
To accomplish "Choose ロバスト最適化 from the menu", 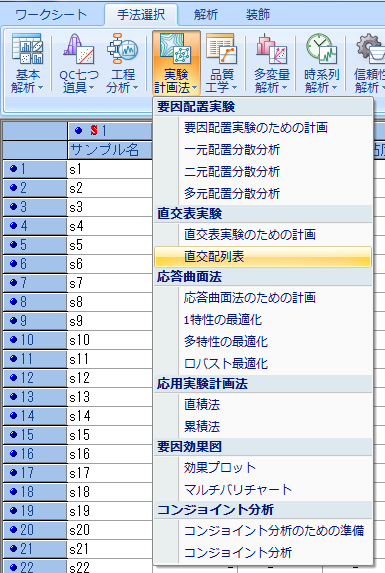I will [263, 363].
